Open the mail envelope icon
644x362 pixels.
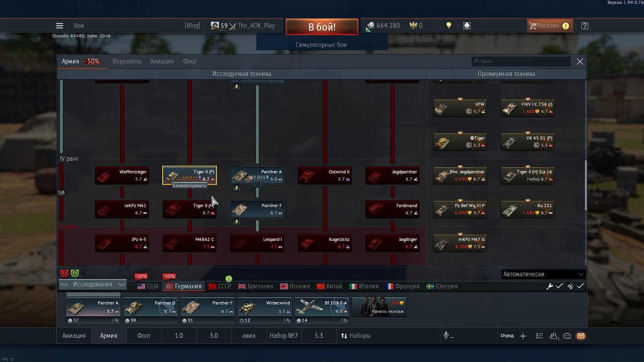click(x=581, y=336)
